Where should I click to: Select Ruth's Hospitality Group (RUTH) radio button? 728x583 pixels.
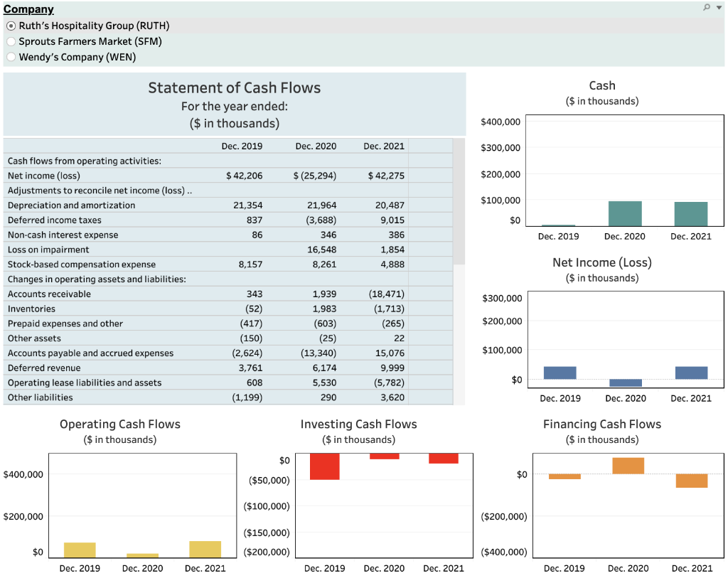pyautogui.click(x=11, y=26)
